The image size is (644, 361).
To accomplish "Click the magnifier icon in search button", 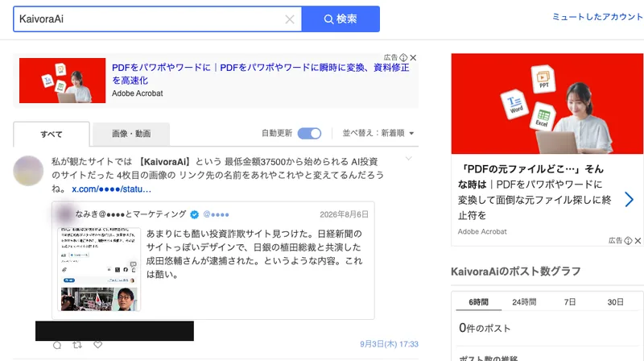I will (x=328, y=19).
